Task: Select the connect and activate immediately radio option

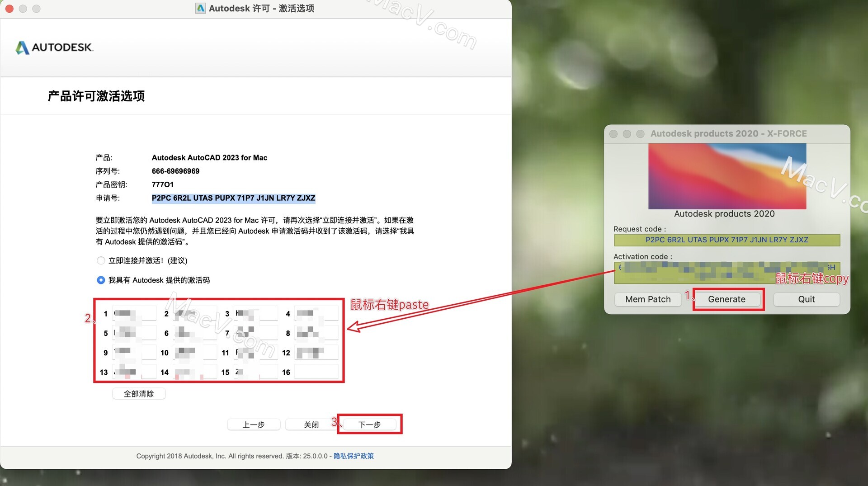Action: tap(101, 261)
